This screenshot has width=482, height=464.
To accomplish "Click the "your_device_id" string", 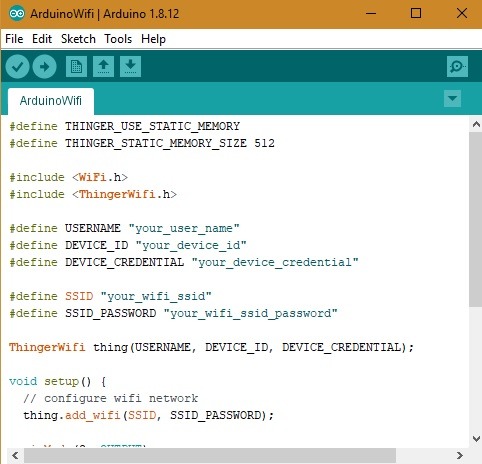I will [191, 245].
